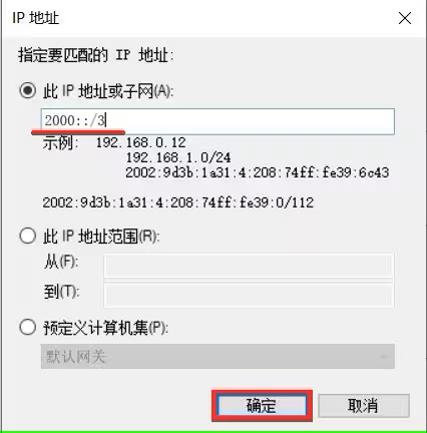Dismiss the dialog using 取消
Image resolution: width=427 pixels, height=433 pixels.
(363, 406)
